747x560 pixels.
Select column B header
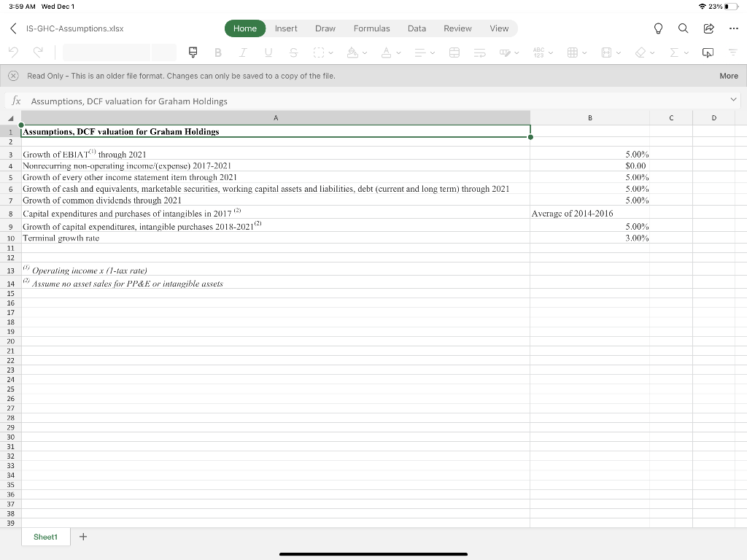point(589,117)
